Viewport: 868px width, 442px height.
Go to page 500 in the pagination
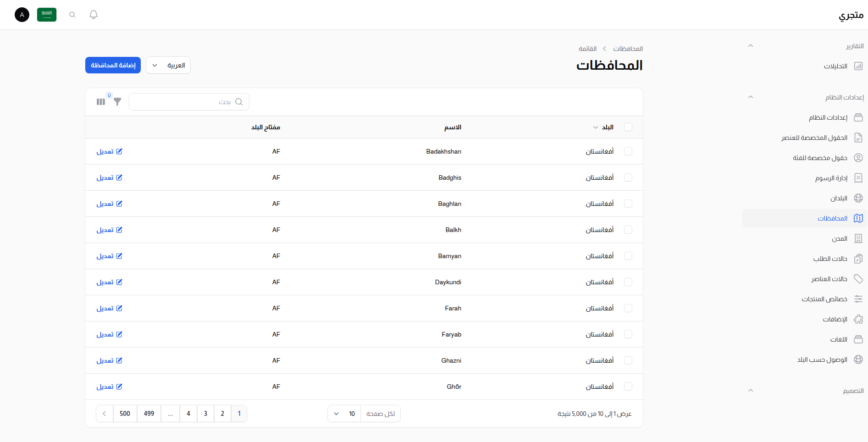click(x=125, y=413)
